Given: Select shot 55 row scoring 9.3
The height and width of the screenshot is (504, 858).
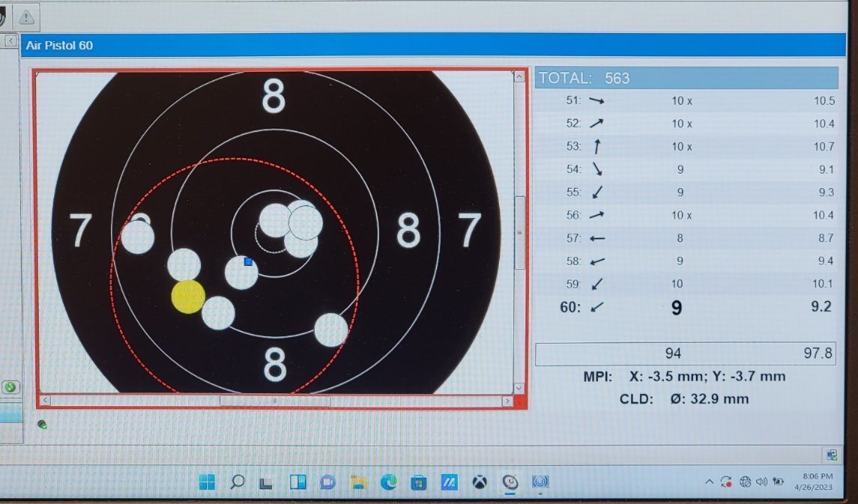Looking at the screenshot, I should pyautogui.click(x=686, y=192).
